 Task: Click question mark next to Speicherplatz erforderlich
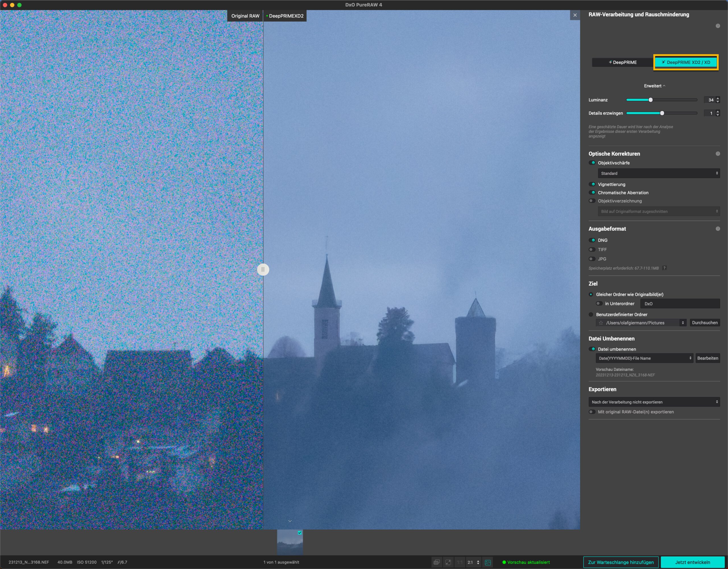pyautogui.click(x=664, y=268)
